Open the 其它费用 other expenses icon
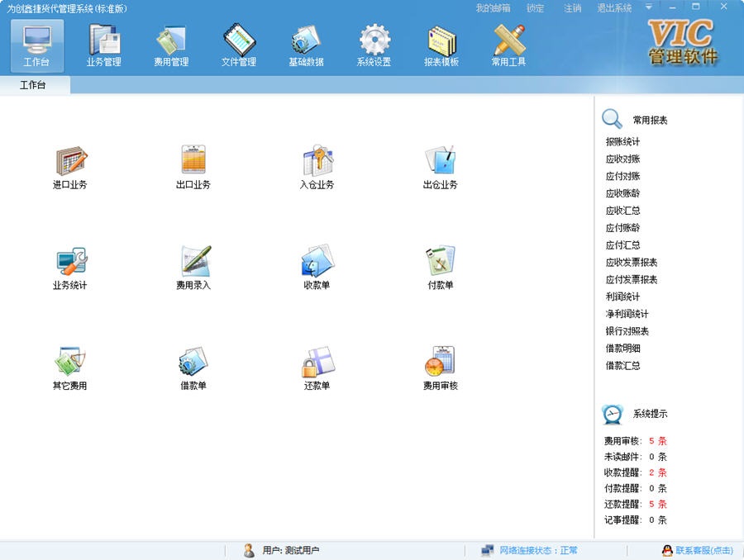 click(x=69, y=366)
